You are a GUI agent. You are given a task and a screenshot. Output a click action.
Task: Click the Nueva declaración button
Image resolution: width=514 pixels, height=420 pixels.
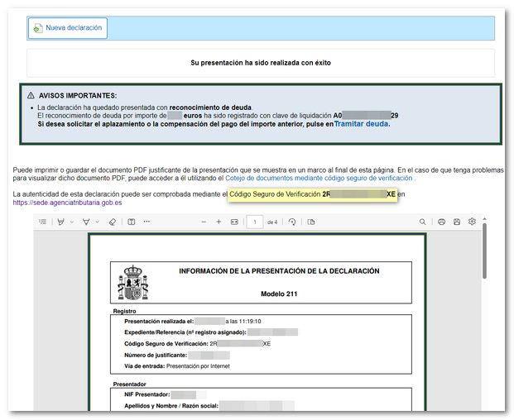tap(67, 28)
